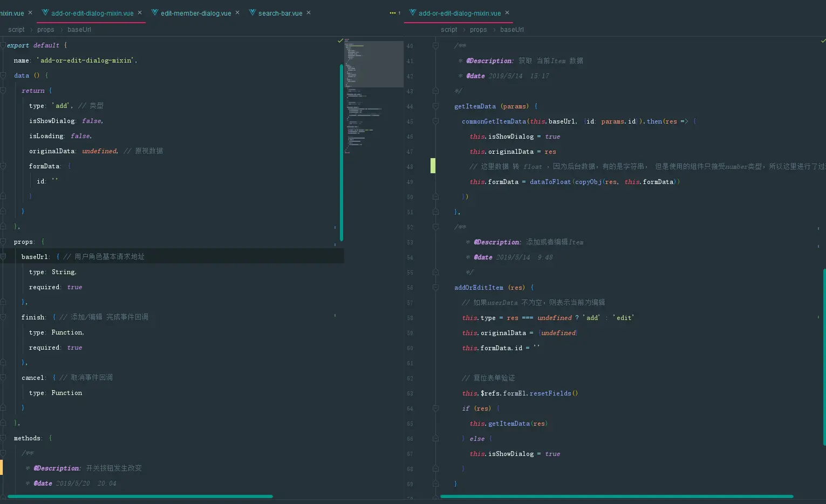Click 'this.getItemData(res)' at line 65
The width and height of the screenshot is (826, 504).
click(x=508, y=424)
